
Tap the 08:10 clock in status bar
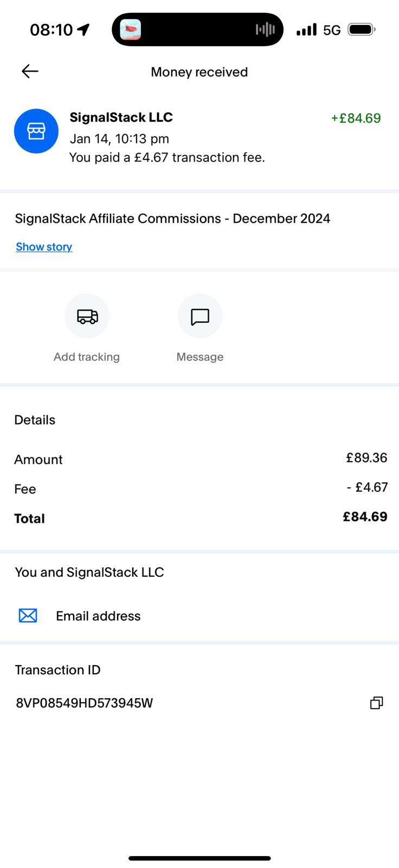pyautogui.click(x=51, y=29)
